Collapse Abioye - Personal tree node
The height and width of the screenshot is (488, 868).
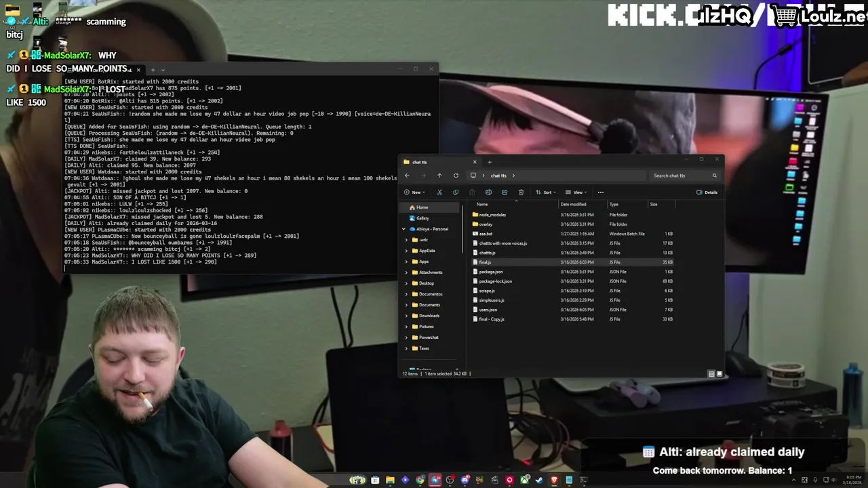[404, 229]
